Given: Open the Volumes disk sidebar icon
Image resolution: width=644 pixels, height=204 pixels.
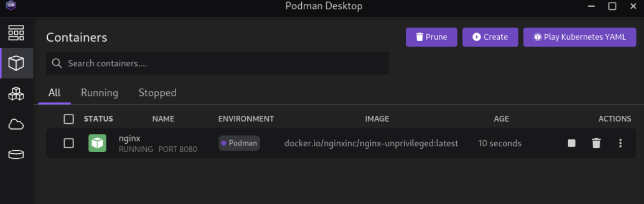Looking at the screenshot, I should 16,155.
